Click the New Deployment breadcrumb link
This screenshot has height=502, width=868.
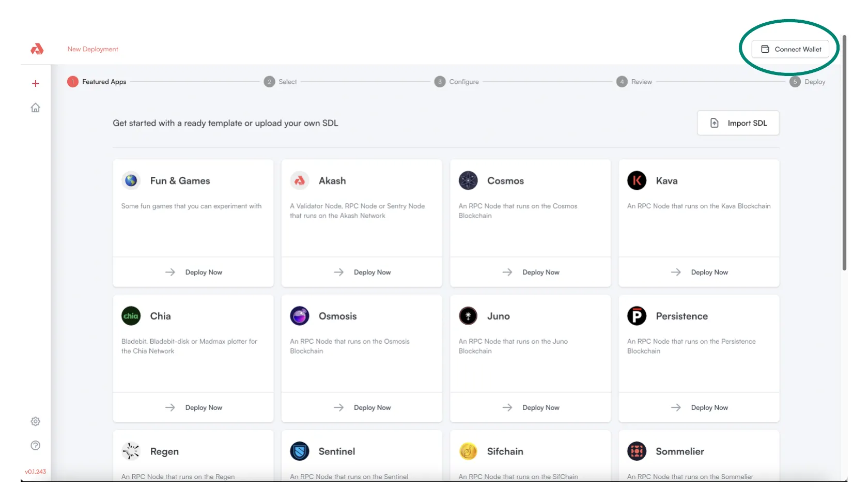point(92,49)
